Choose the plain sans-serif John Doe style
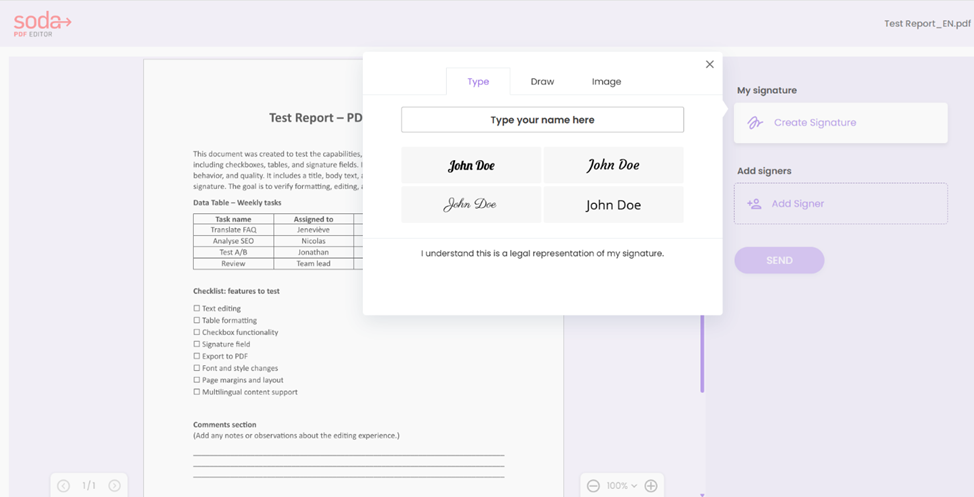Viewport: 974px width, 497px height. coord(614,204)
